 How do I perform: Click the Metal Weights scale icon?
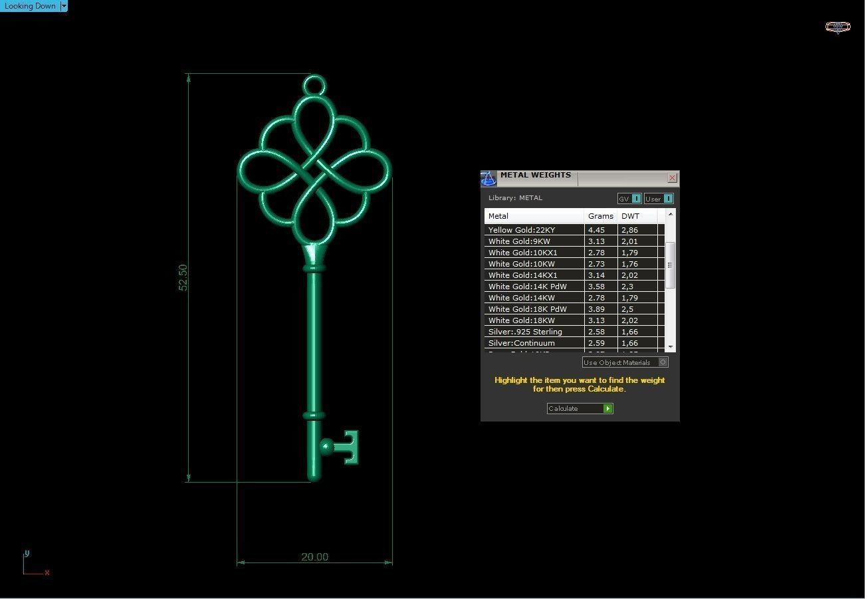[x=488, y=179]
